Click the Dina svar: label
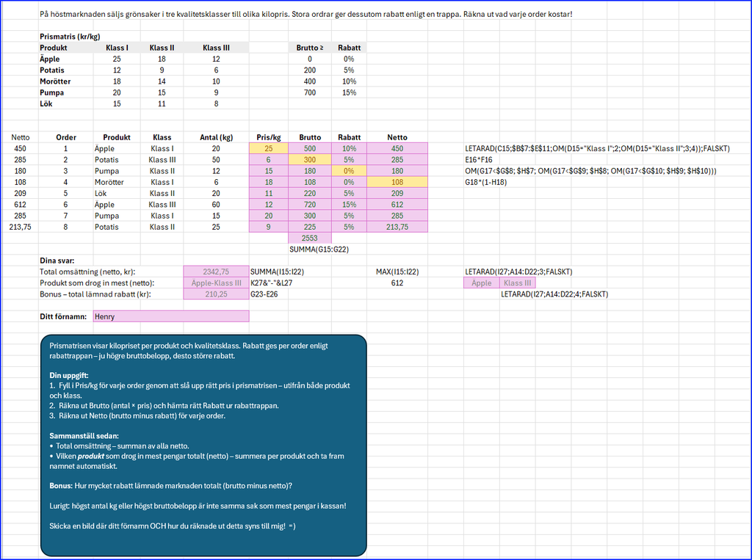The image size is (752, 560). pos(57,261)
